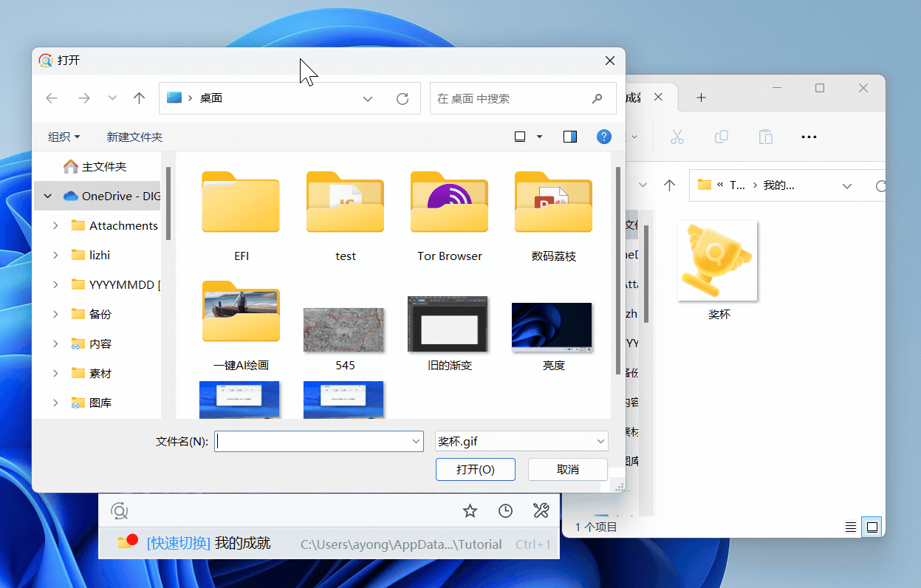Toggle the preview pane in the Open dialog

[x=569, y=137]
